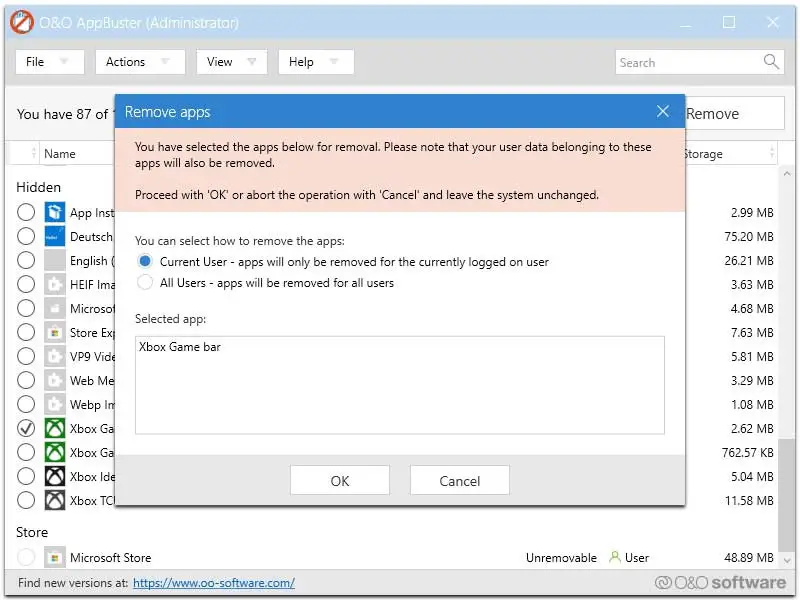The image size is (800, 600).
Task: Check the VP9 Video row selection circle
Action: 26,356
